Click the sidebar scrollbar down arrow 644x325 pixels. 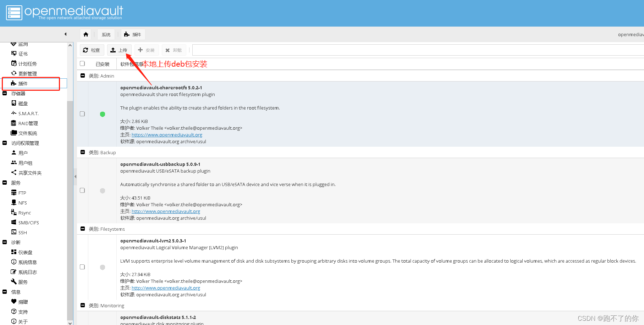[70, 323]
